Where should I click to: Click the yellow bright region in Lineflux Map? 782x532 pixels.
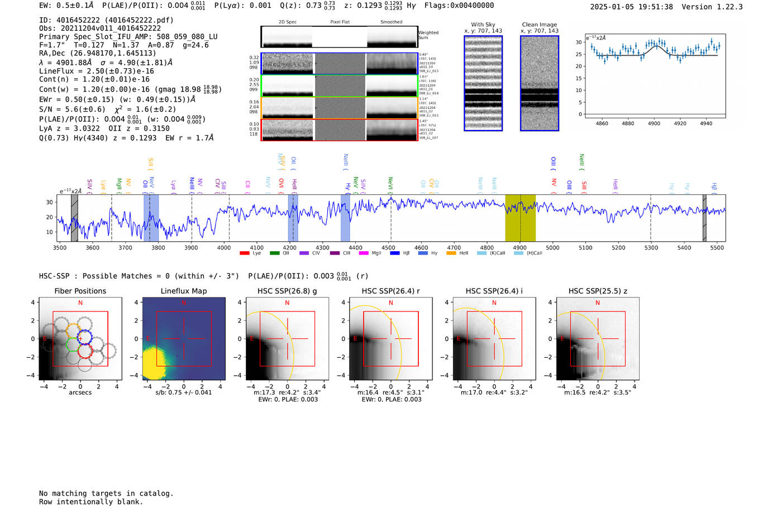(155, 363)
